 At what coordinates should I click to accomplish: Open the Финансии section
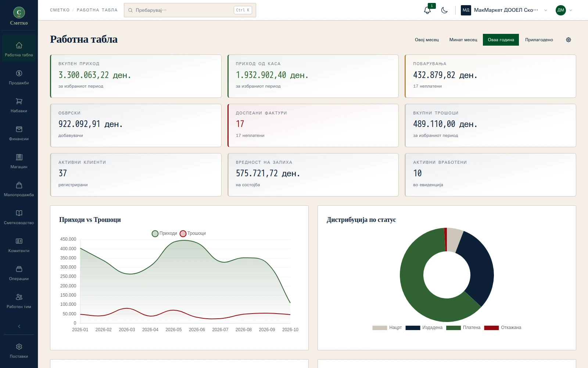click(x=19, y=132)
